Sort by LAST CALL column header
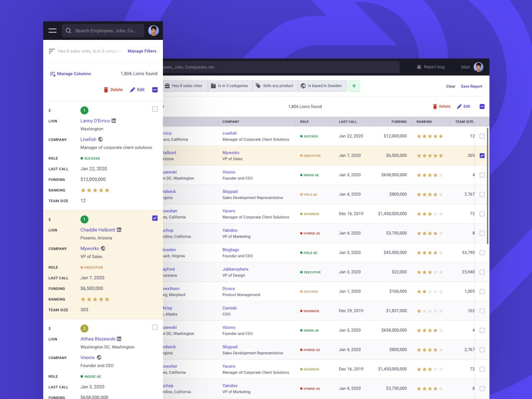The image size is (532, 399). [x=348, y=122]
